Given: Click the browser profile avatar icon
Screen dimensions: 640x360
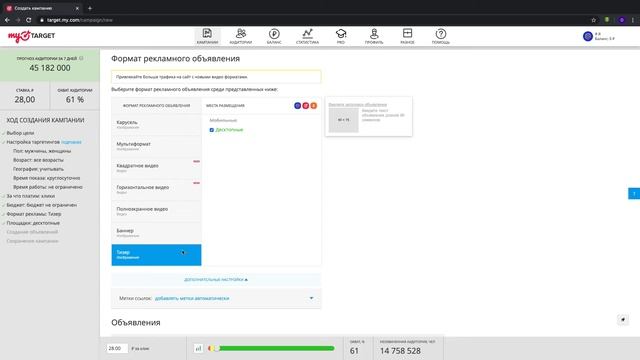Looking at the screenshot, I should [x=622, y=20].
